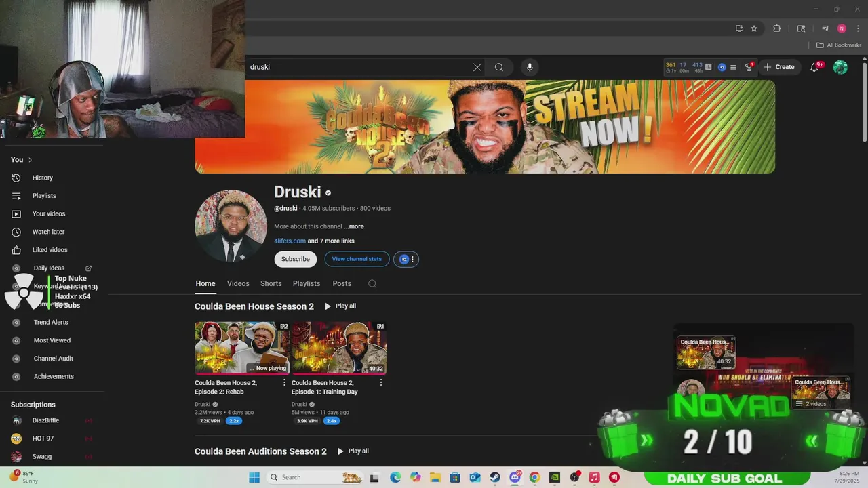Click Windows taskbar Search box

315,477
